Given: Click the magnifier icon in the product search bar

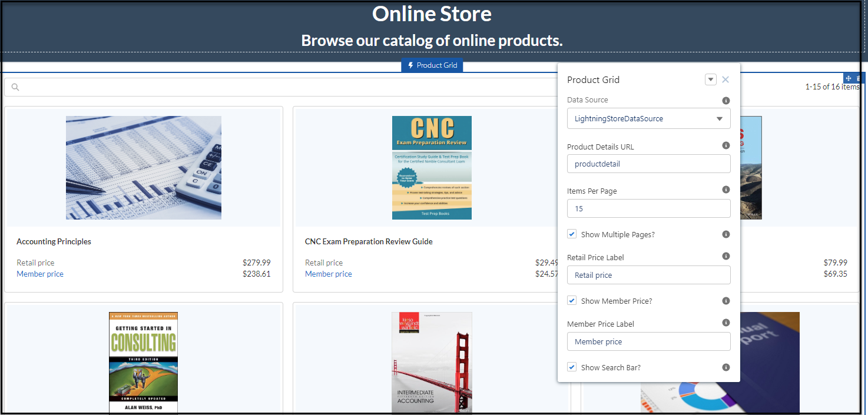Looking at the screenshot, I should [x=15, y=87].
